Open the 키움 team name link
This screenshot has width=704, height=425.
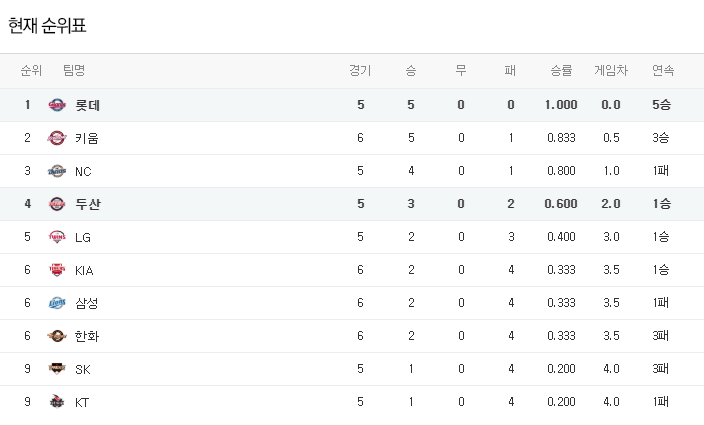87,138
